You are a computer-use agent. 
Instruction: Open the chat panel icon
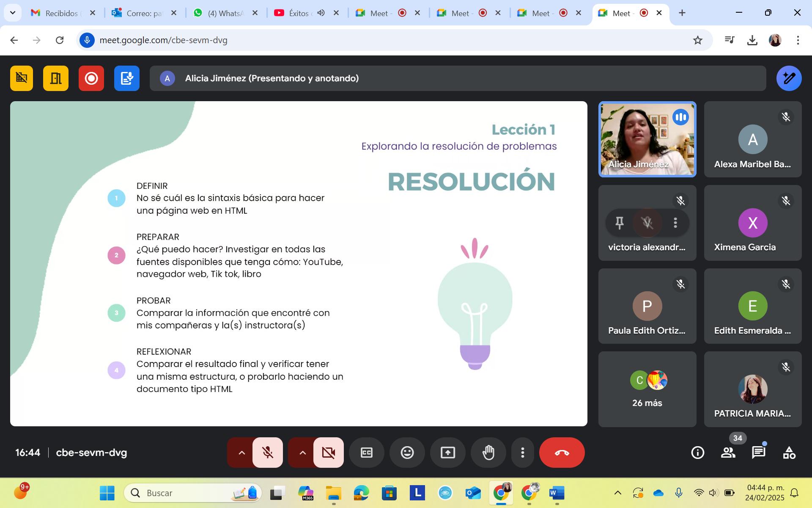click(x=758, y=453)
